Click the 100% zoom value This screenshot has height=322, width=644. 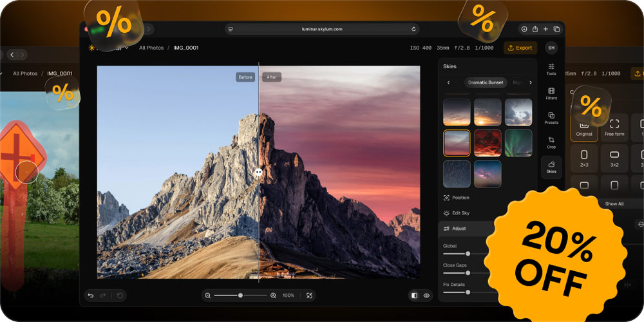289,296
